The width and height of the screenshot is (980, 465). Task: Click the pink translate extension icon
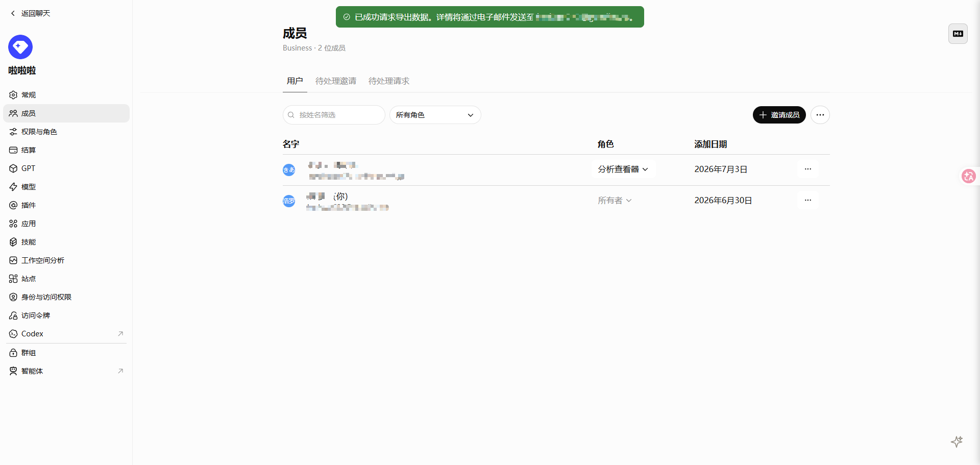(x=969, y=176)
